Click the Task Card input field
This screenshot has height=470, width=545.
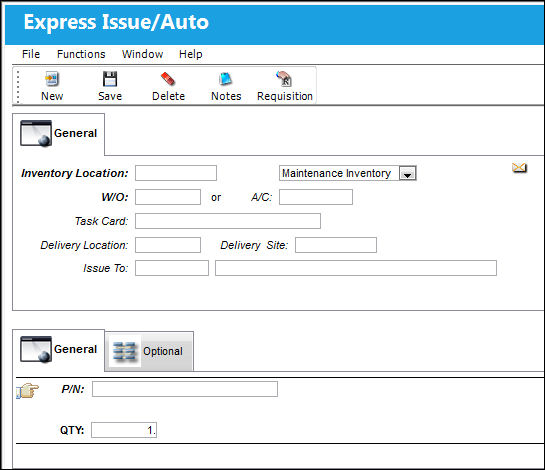(x=228, y=221)
